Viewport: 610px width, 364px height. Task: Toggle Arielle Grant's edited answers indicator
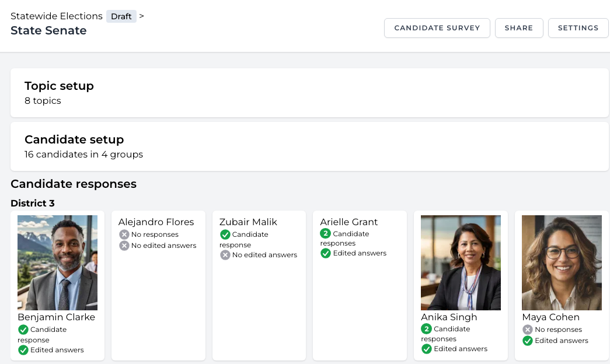tap(326, 253)
